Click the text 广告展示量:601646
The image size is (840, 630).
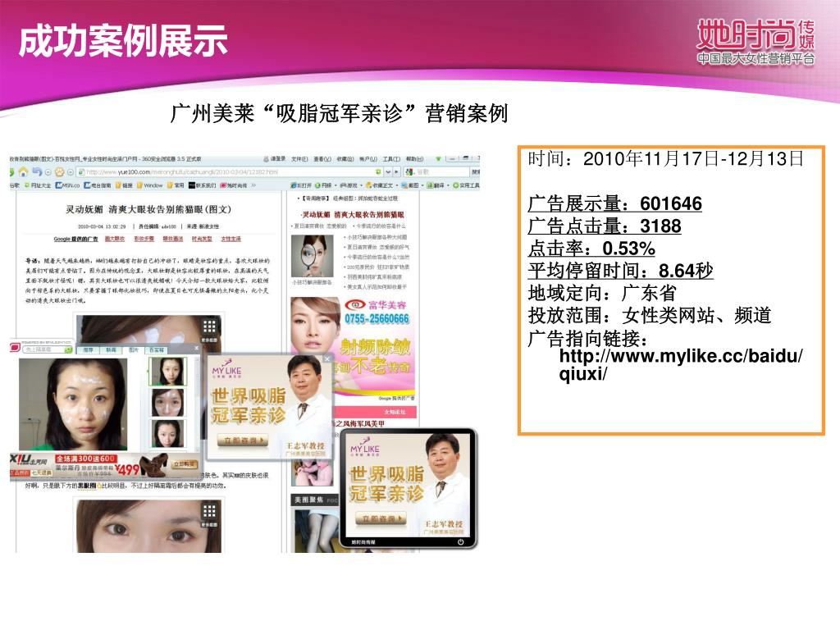pyautogui.click(x=614, y=203)
